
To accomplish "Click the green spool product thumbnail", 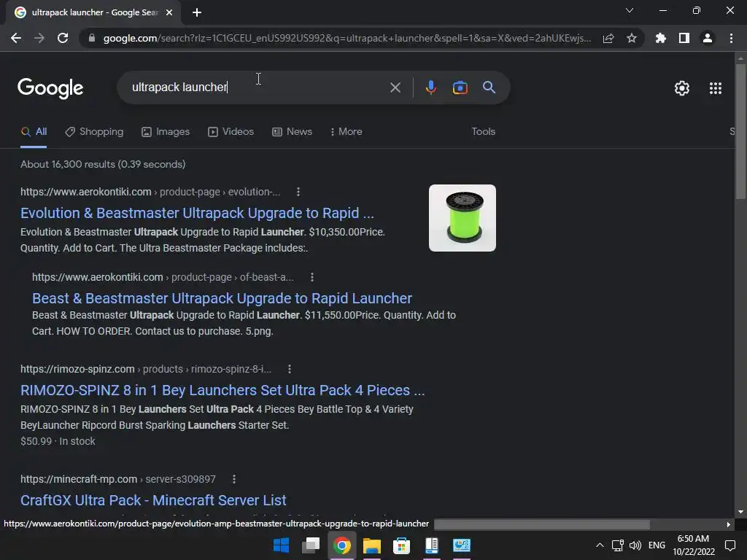I will point(462,218).
